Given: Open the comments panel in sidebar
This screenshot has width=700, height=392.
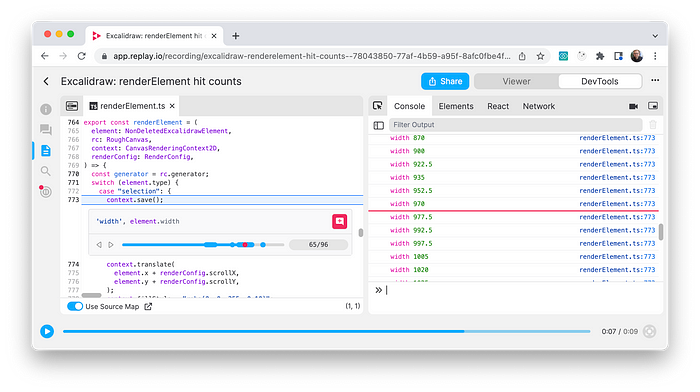Looking at the screenshot, I should point(46,129).
